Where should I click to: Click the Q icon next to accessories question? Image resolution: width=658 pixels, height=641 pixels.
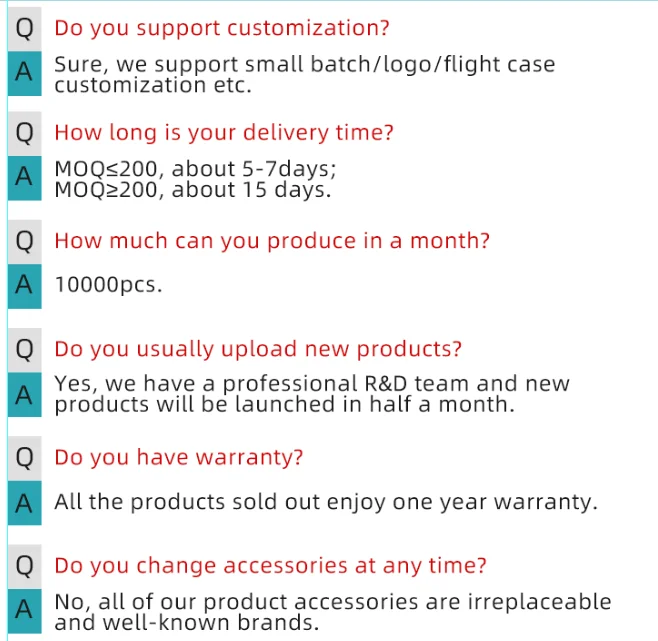coord(25,567)
